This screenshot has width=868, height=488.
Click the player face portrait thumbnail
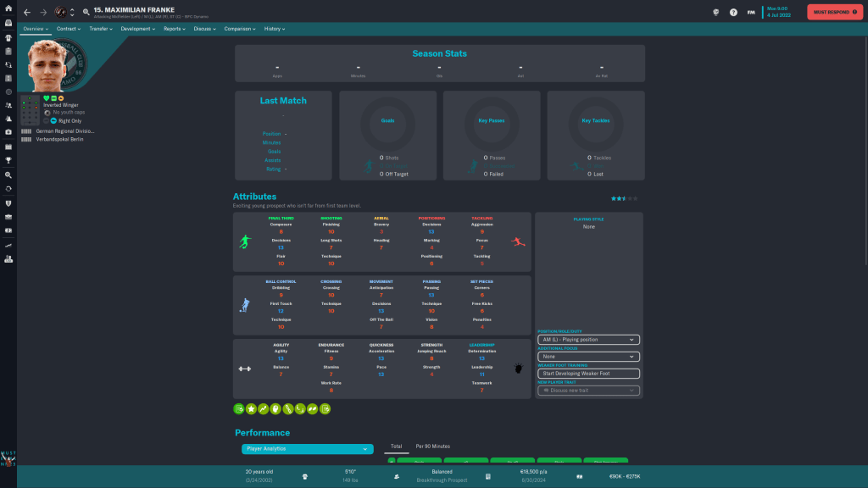49,66
